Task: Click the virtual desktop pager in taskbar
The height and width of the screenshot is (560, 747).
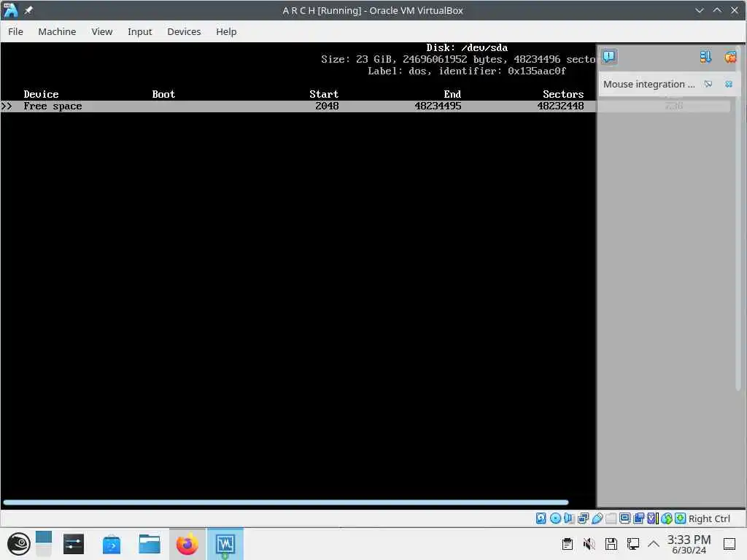Action: pos(43,544)
